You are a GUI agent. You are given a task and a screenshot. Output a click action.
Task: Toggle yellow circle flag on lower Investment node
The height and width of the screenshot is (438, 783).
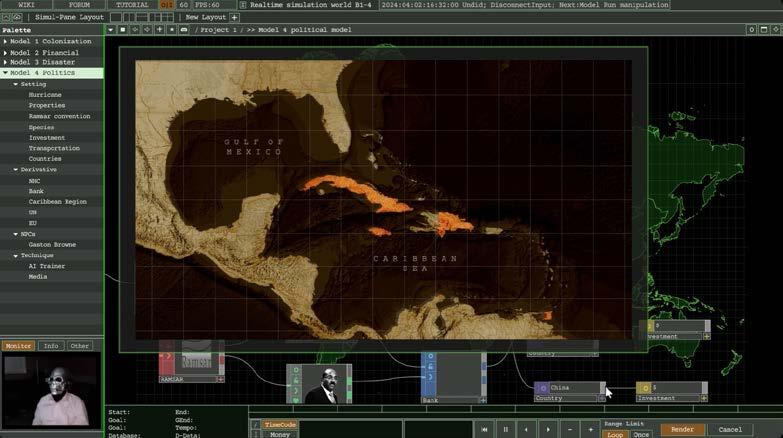click(x=644, y=388)
